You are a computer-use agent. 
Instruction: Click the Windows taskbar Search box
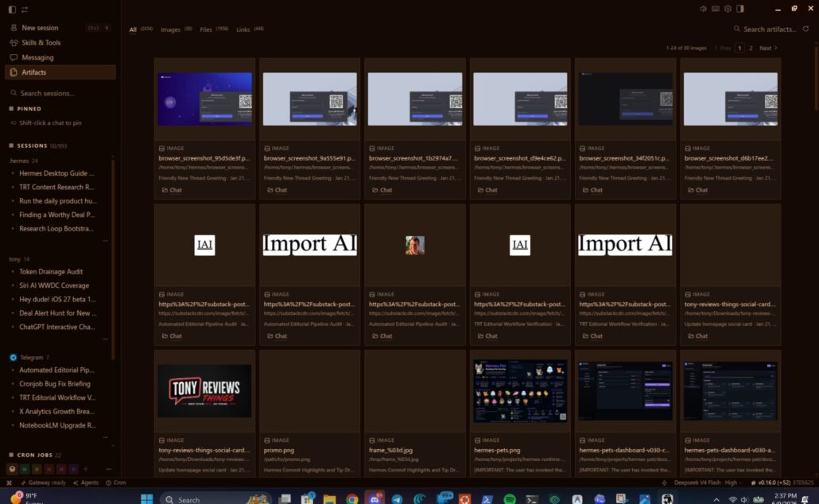(215, 499)
